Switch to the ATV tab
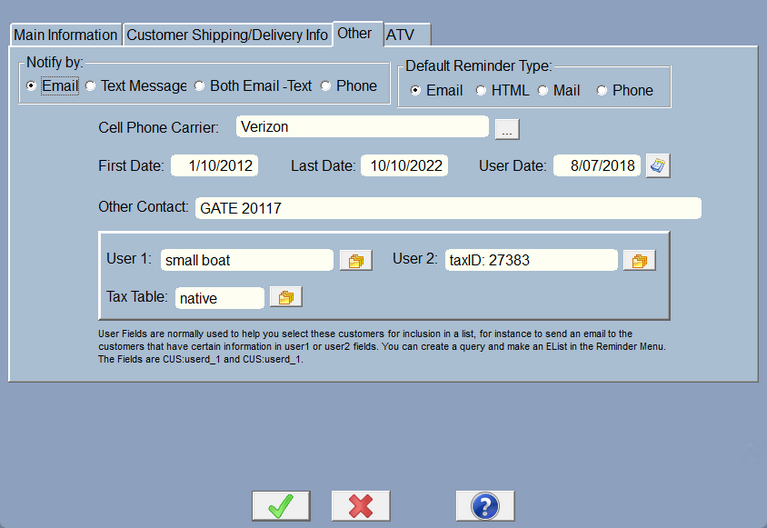Screen dimensions: 767x528 (407, 35)
